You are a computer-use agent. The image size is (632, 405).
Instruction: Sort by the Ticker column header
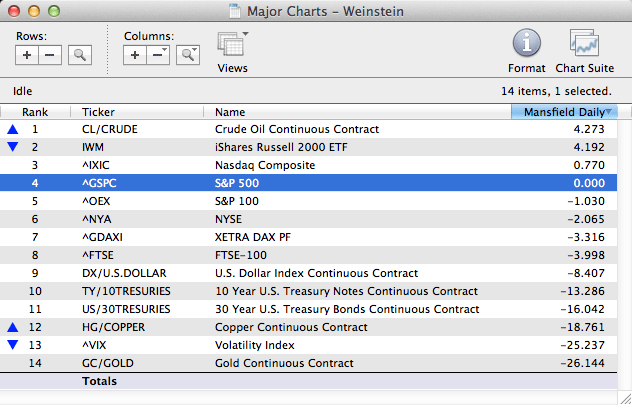click(98, 112)
